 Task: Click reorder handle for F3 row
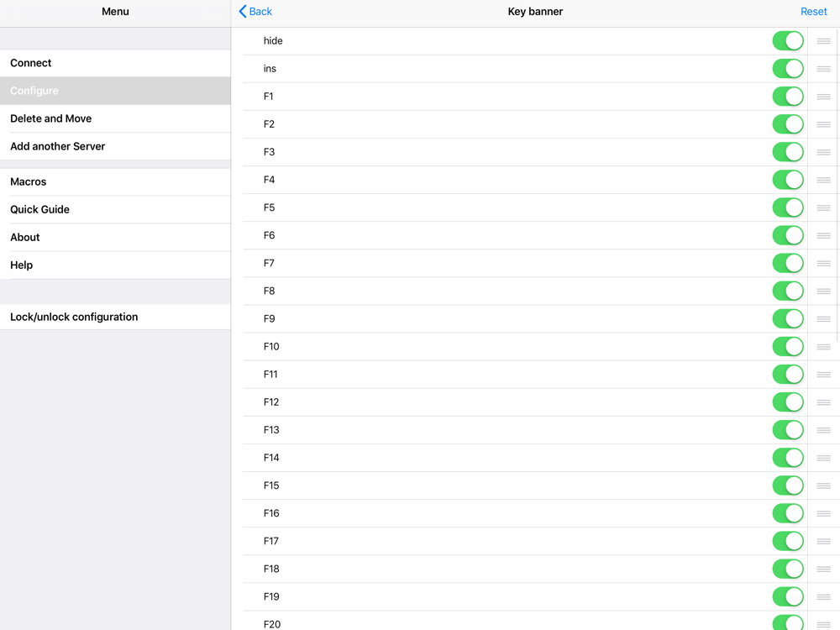[823, 152]
